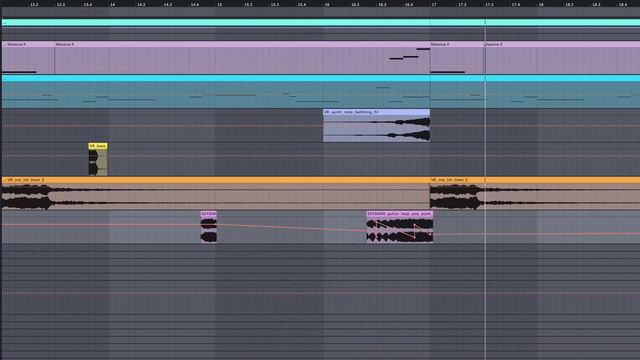Click beat 16.4 on the ruler

pos(409,4)
